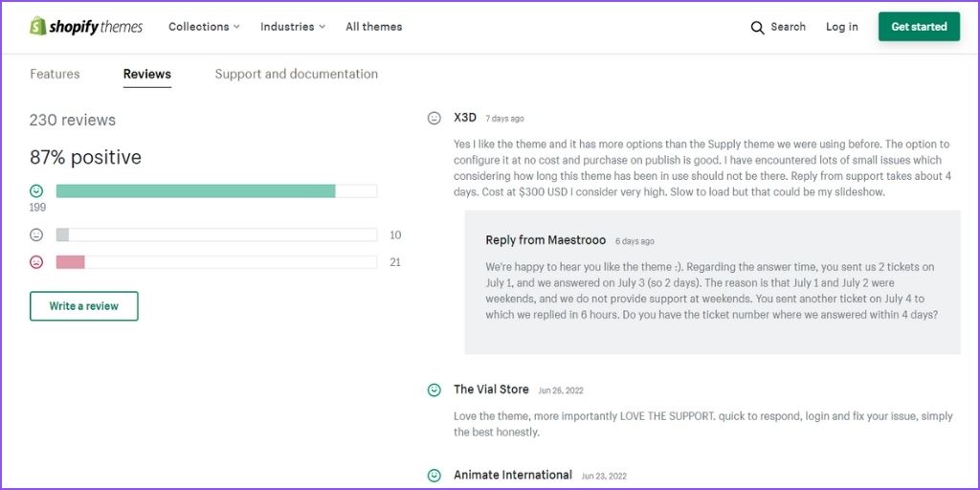
Task: Open All themes page
Action: pos(374,27)
